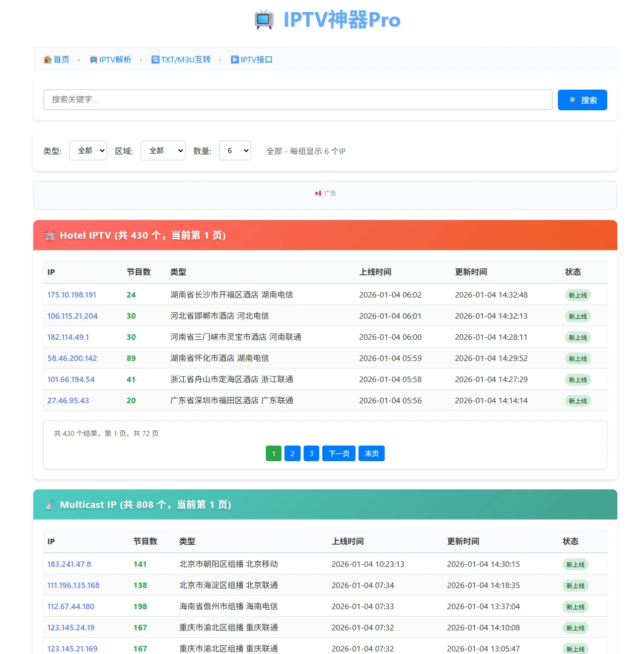Open the 类型 dropdown
Viewport: 644px width, 654px height.
(88, 150)
